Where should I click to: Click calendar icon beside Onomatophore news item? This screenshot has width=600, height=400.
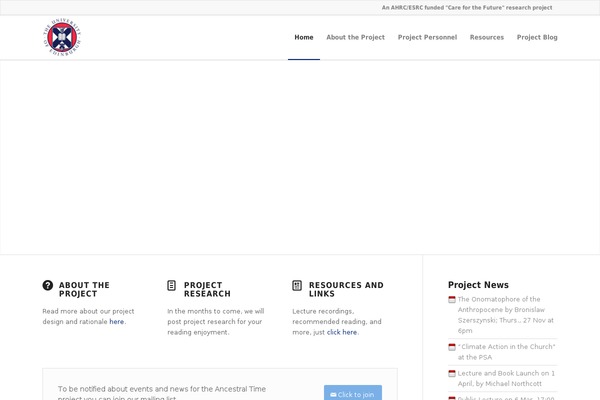point(452,299)
